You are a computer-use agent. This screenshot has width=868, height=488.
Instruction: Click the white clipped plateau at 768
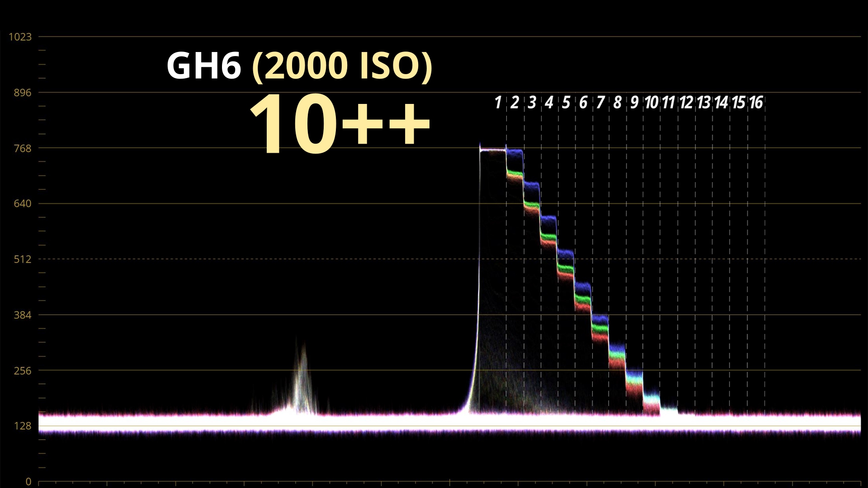point(493,150)
